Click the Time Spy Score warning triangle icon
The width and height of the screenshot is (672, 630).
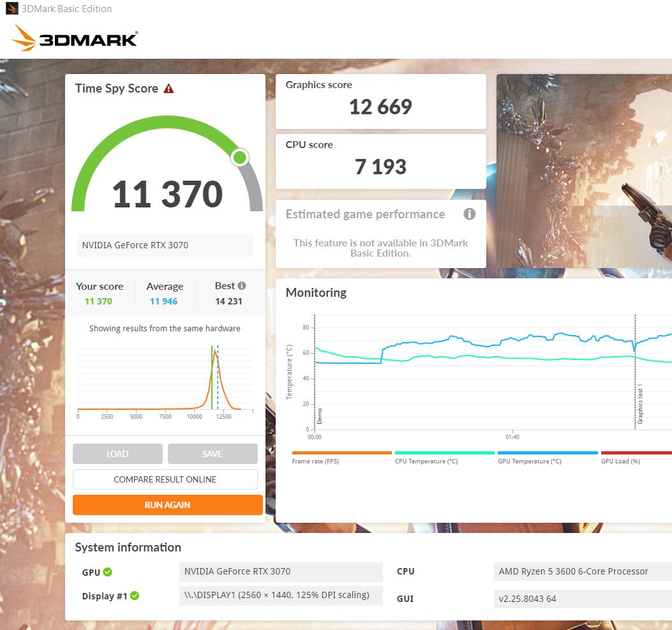168,89
